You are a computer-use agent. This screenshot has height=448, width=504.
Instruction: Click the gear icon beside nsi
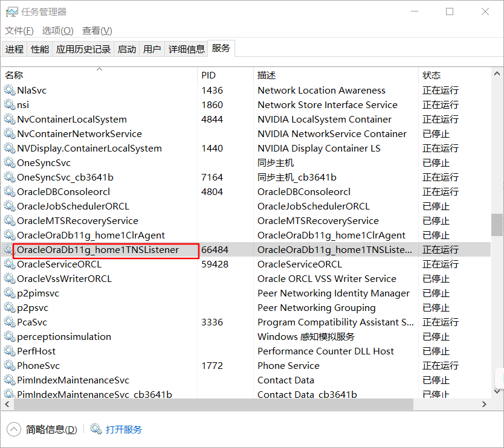coord(10,104)
